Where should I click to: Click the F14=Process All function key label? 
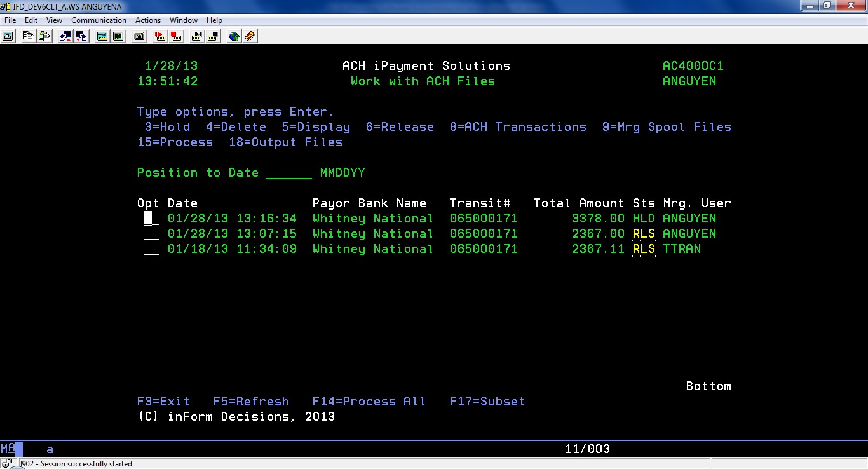[369, 402]
